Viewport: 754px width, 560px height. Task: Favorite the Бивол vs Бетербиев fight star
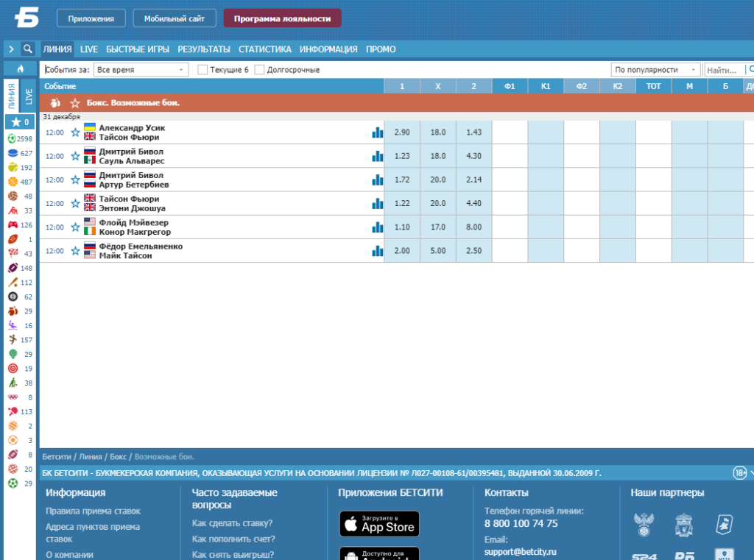[x=75, y=180]
